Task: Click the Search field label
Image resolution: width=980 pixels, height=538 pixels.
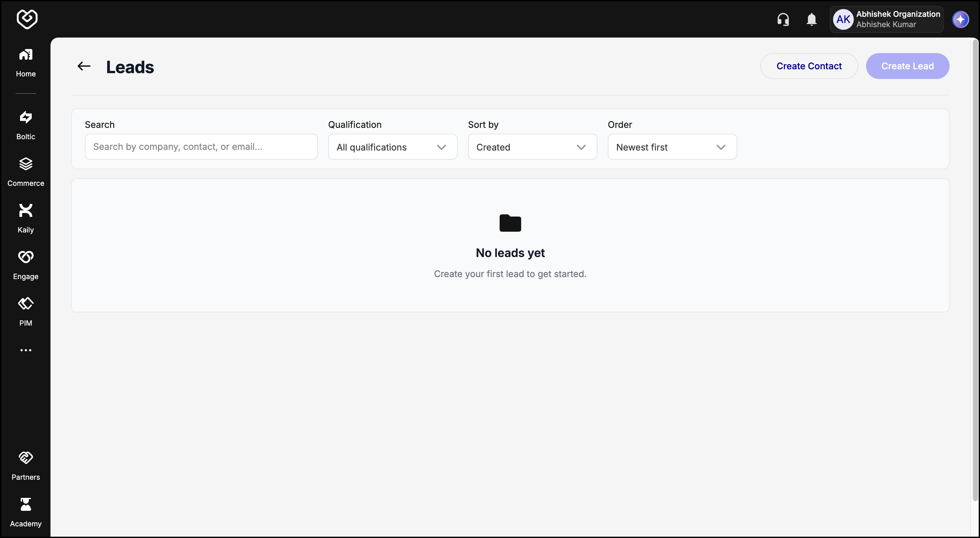Action: point(100,125)
